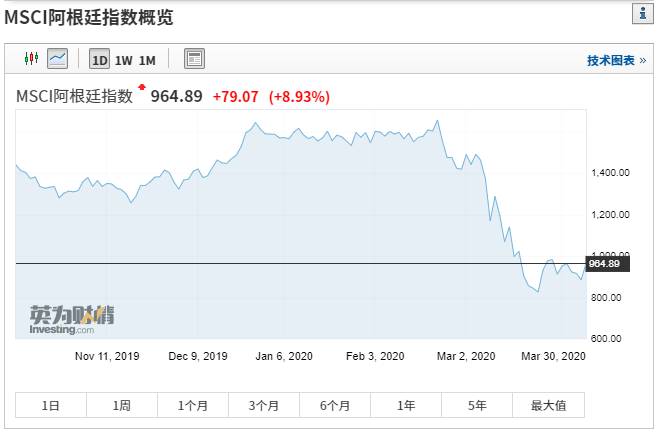Click the news overlay panel icon

[195, 60]
